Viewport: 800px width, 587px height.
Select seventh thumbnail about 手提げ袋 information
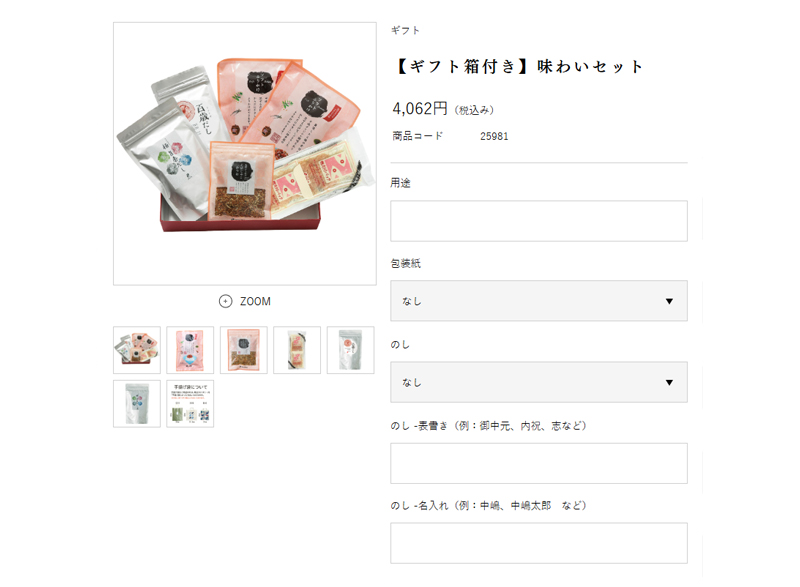[x=190, y=403]
